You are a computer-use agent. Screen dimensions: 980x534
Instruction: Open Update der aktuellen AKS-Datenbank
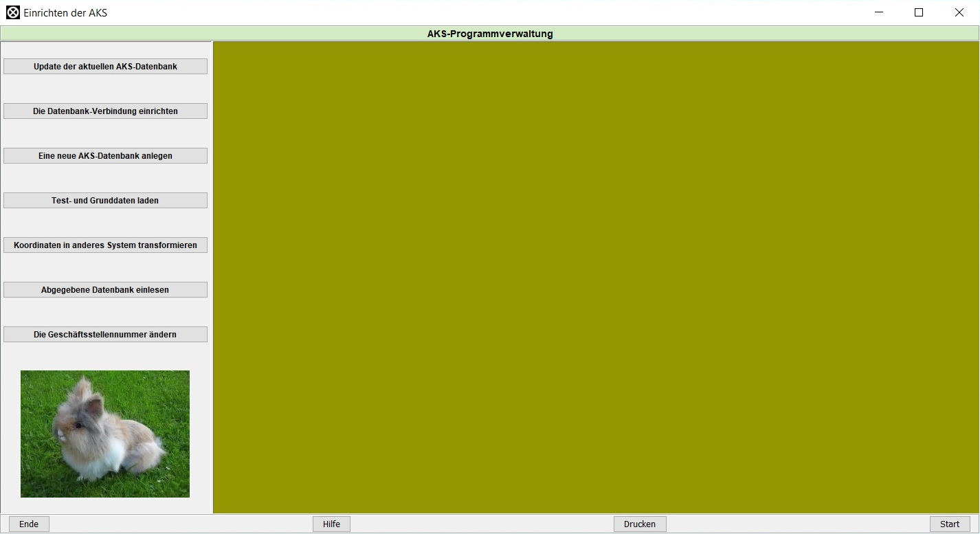point(105,67)
